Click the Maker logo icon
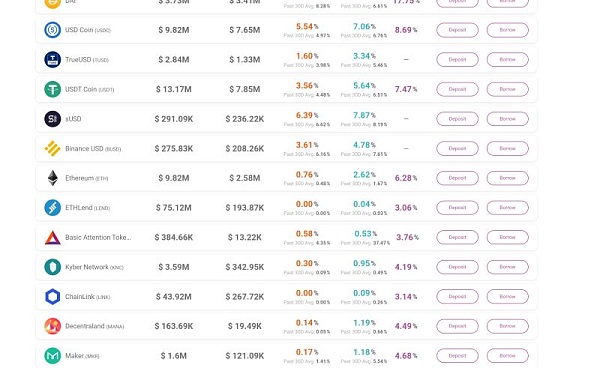This screenshot has width=600, height=368. click(x=52, y=356)
